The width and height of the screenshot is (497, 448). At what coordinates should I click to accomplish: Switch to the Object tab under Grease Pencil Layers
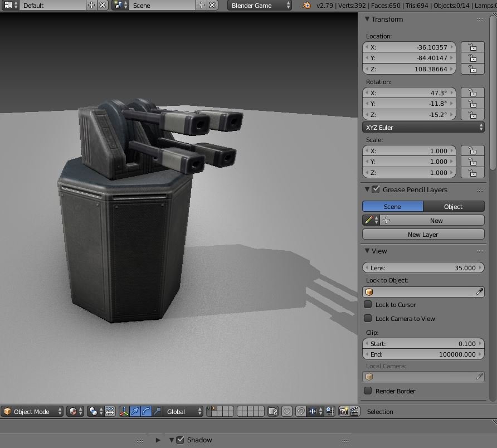point(454,206)
